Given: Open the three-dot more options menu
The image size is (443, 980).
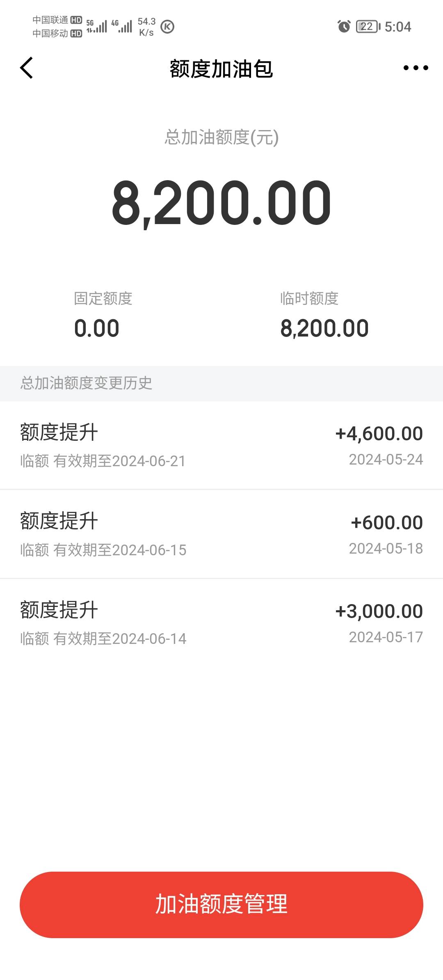Looking at the screenshot, I should pos(416,68).
